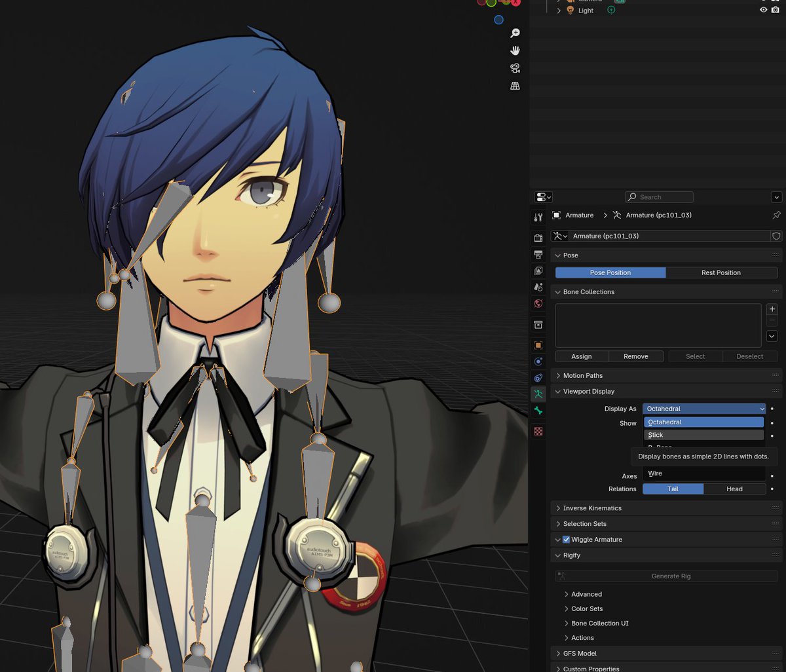The height and width of the screenshot is (672, 786).
Task: Open the Physics properties tab icon
Action: coord(538,362)
